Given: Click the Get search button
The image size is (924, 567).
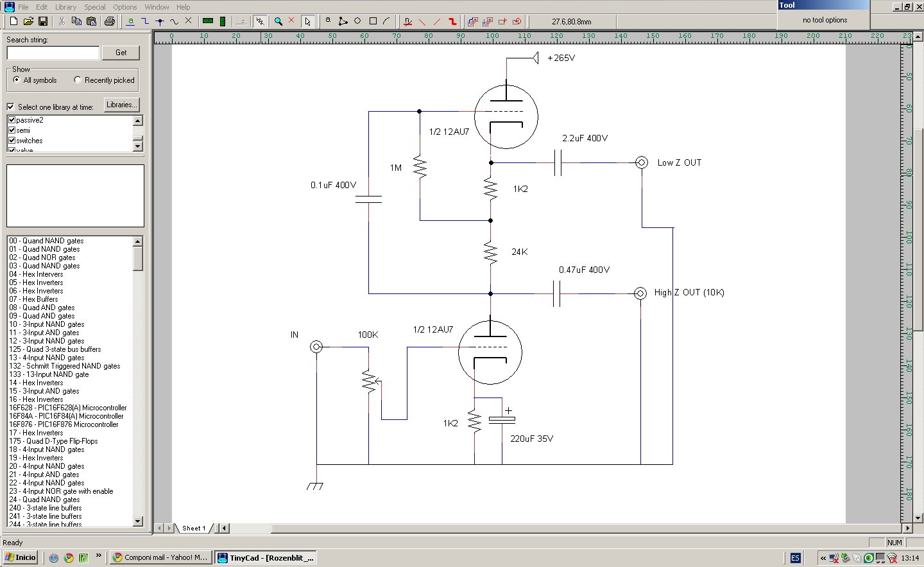Looking at the screenshot, I should (x=121, y=53).
